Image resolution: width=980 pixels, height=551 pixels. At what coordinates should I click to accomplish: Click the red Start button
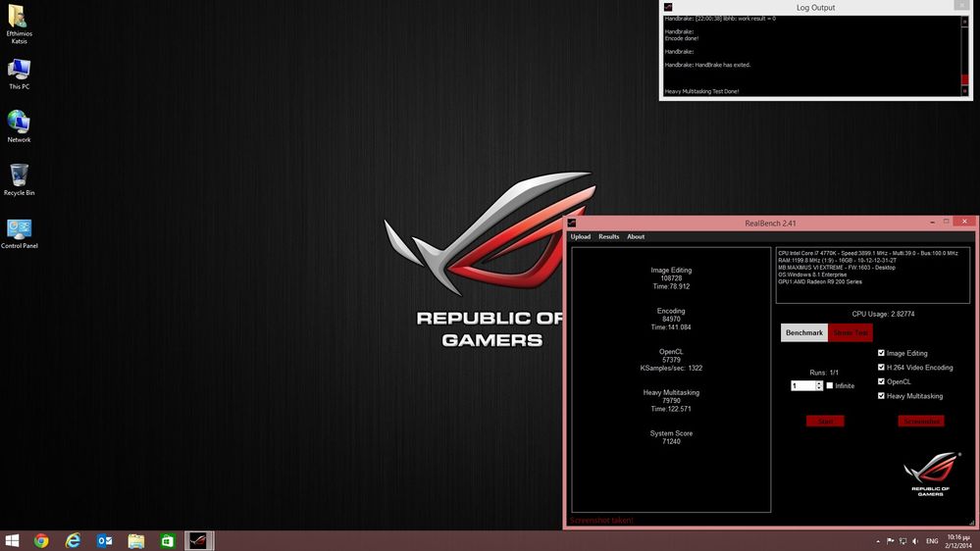click(825, 422)
